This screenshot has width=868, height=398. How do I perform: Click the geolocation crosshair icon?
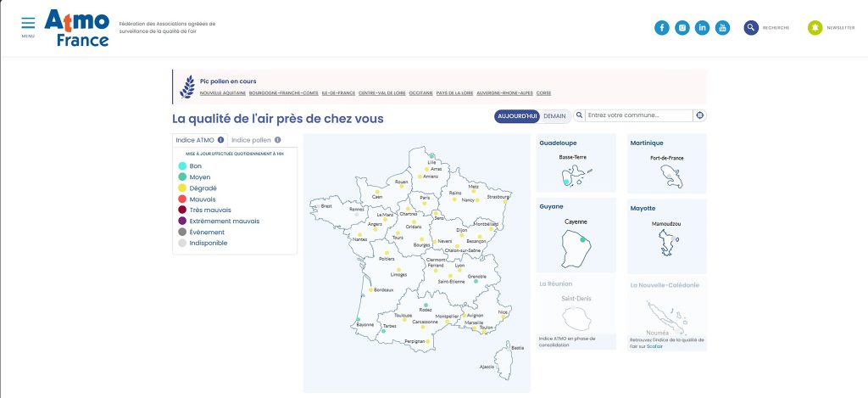tap(700, 115)
